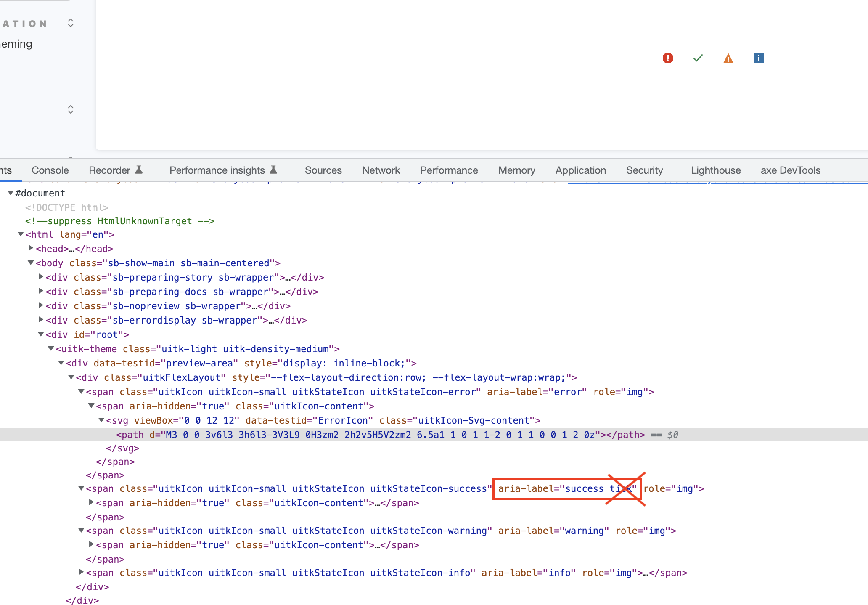Click the upper sort chevrons icon near ATION
Image resolution: width=868 pixels, height=605 pixels.
[x=70, y=23]
